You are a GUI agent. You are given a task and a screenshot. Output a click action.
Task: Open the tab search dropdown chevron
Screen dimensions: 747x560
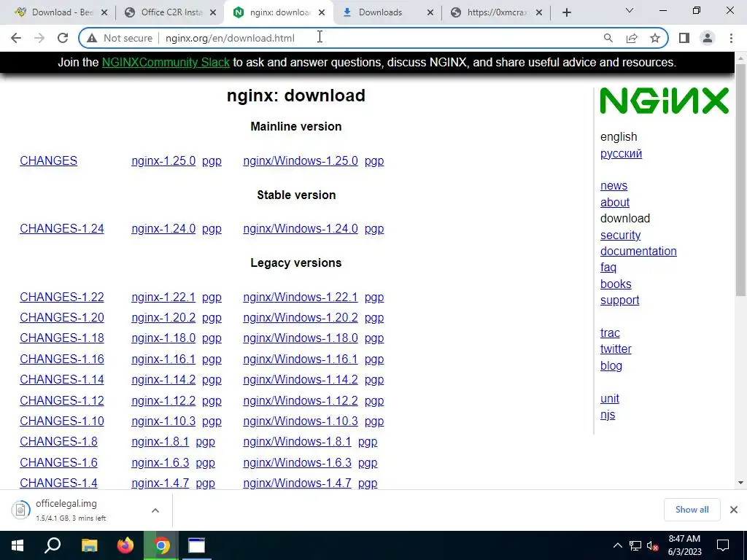(x=630, y=10)
